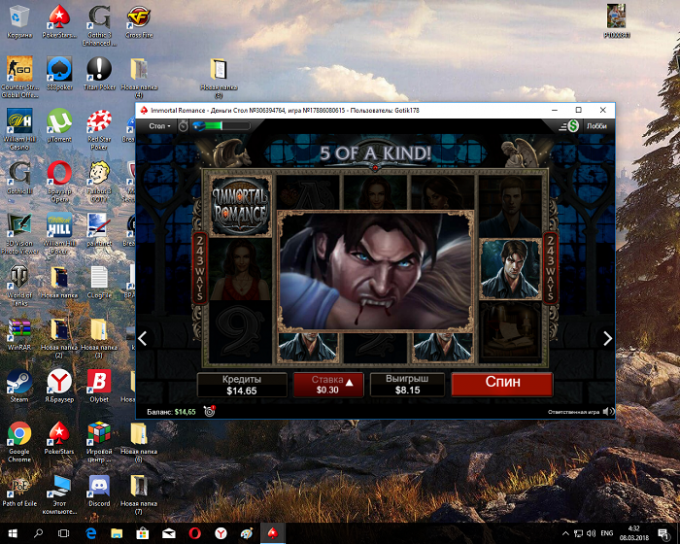Click the Кредиты $14.65 display
This screenshot has width=680, height=544.
pyautogui.click(x=242, y=384)
